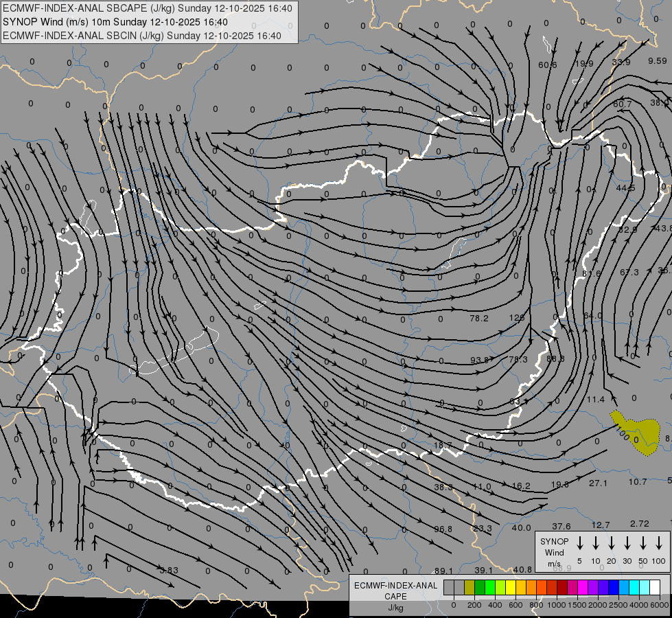Click the 44.5 CAPE value on map
672x618 pixels.
tap(626, 188)
